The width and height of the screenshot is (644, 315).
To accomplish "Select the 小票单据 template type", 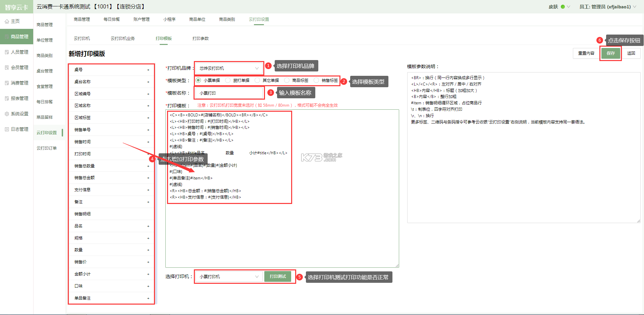I will 199,81.
